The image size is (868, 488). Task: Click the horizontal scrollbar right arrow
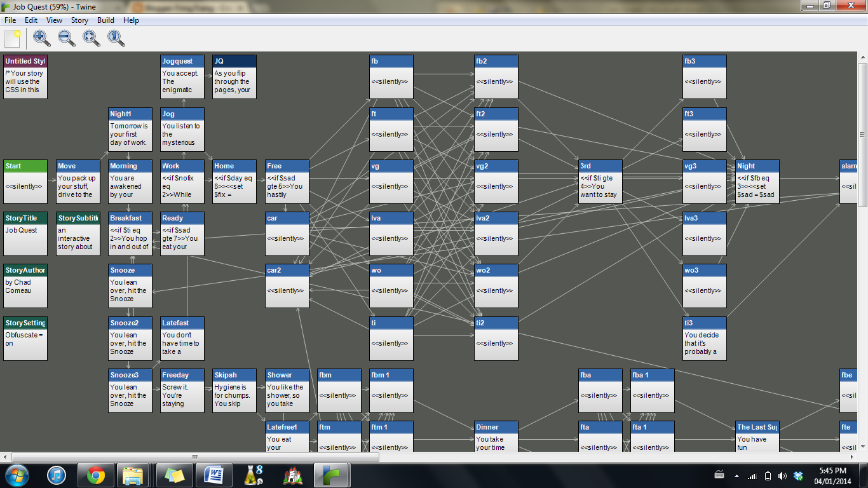(852, 457)
